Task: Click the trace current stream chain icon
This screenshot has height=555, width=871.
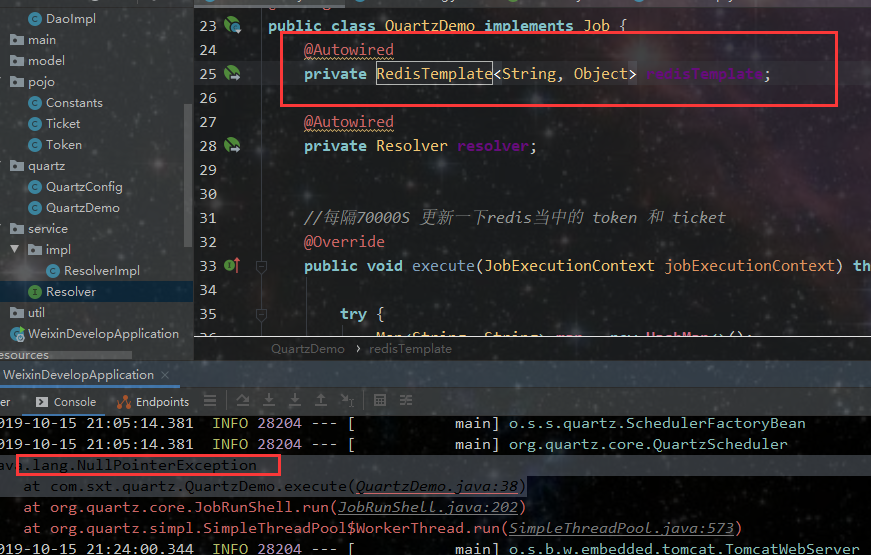Action: 406,400
